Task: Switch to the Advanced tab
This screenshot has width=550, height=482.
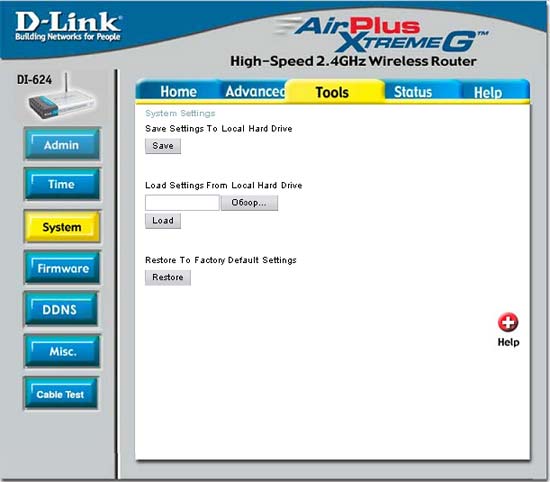Action: coord(254,92)
